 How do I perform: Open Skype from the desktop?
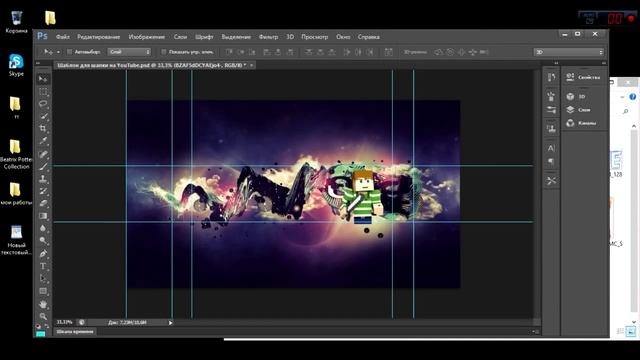tap(16, 65)
